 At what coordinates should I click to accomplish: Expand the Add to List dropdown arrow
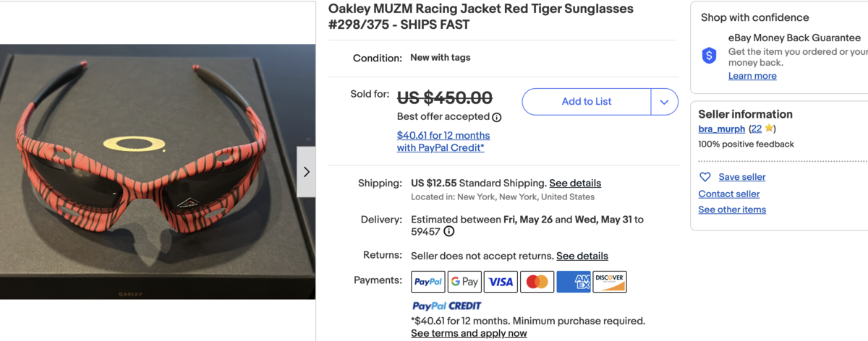[664, 102]
